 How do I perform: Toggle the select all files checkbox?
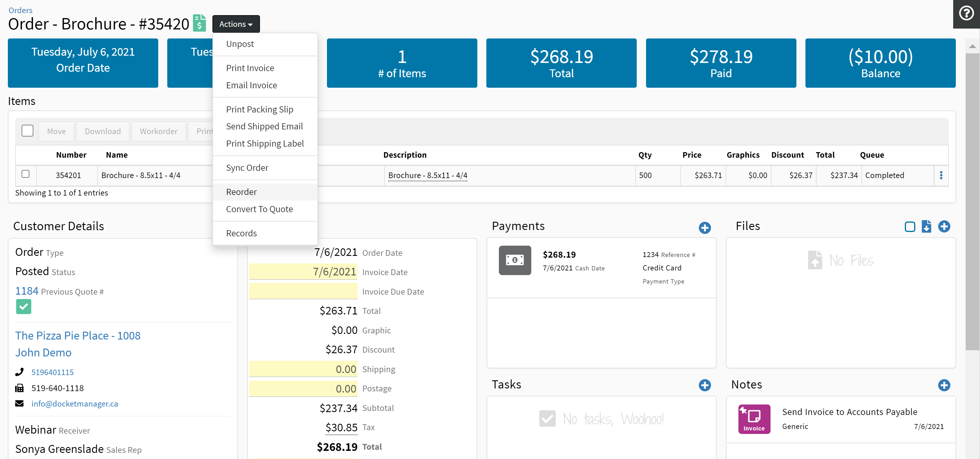tap(909, 226)
